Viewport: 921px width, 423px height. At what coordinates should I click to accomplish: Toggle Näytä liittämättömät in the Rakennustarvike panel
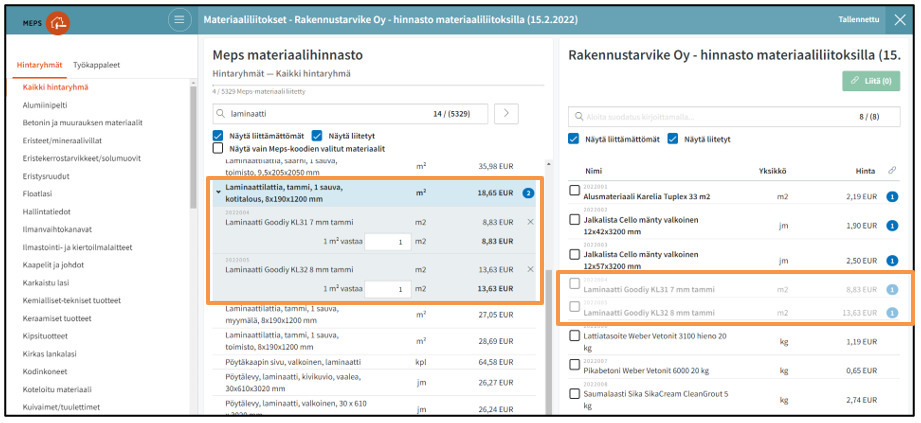click(x=573, y=139)
